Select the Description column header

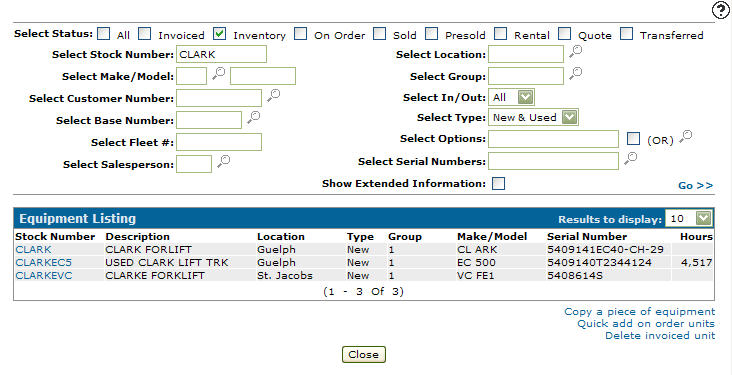[137, 236]
